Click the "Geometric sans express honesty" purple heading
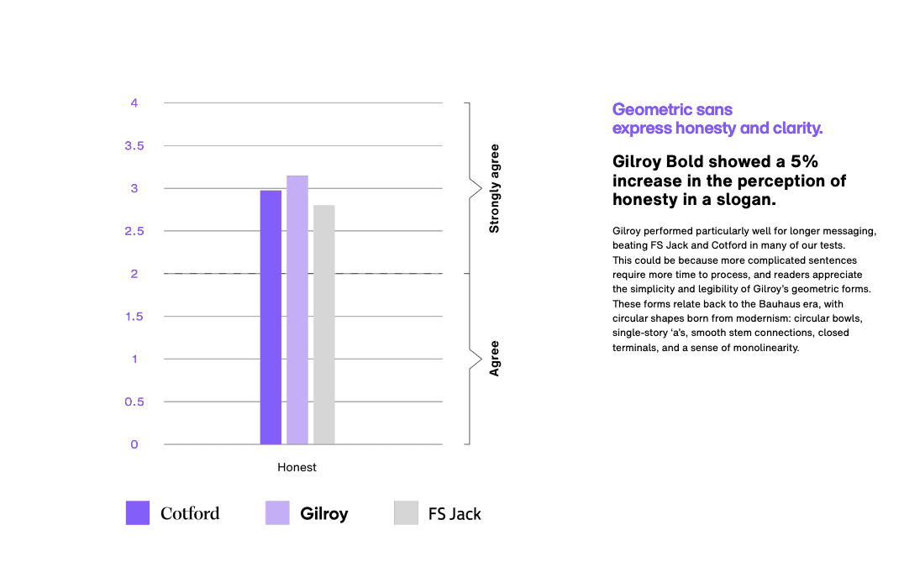Screen dimensions: 904x588 click(x=717, y=118)
